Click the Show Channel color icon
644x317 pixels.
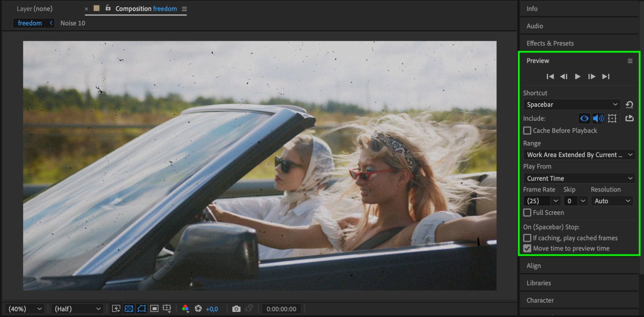[x=185, y=309]
